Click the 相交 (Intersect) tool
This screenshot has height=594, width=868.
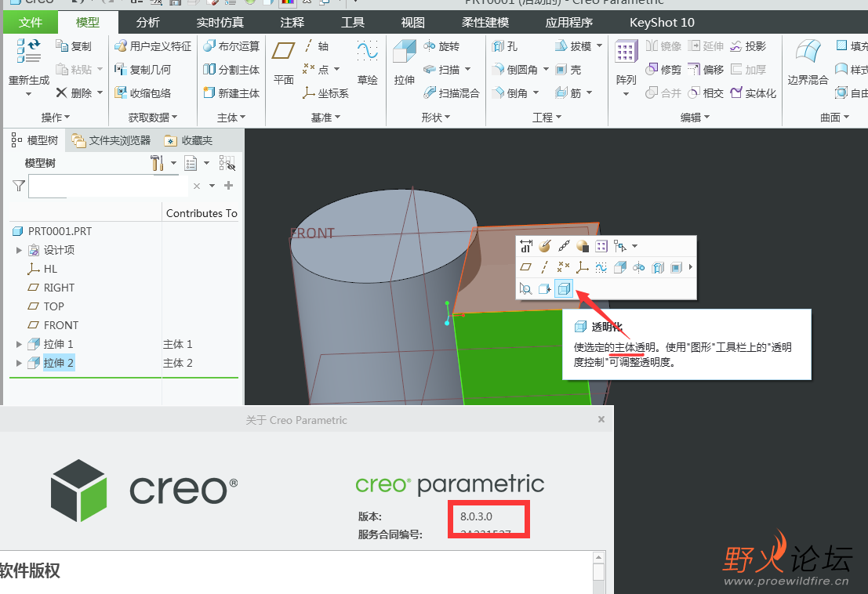[705, 93]
